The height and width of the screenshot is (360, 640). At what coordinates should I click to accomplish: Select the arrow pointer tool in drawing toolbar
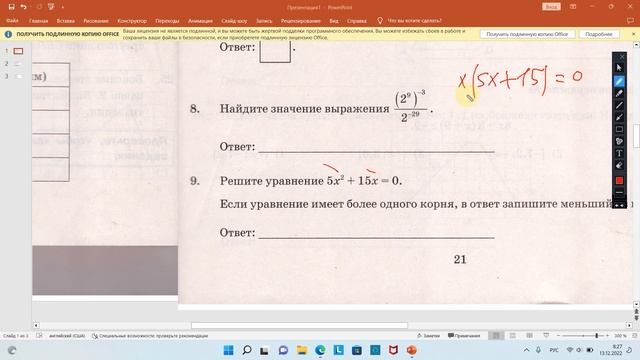(x=619, y=68)
